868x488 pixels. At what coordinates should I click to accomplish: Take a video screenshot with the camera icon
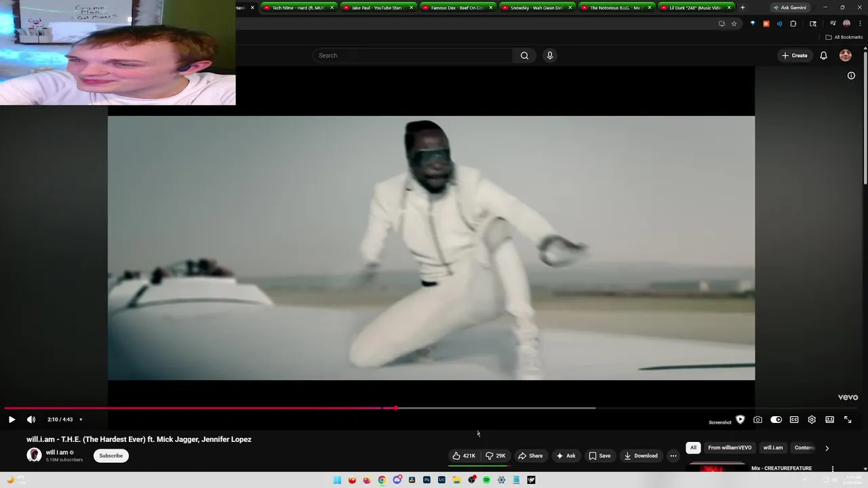[x=757, y=420]
